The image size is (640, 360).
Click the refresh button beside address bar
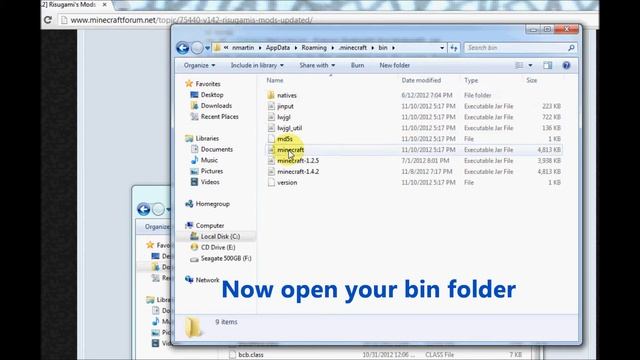pos(454,48)
